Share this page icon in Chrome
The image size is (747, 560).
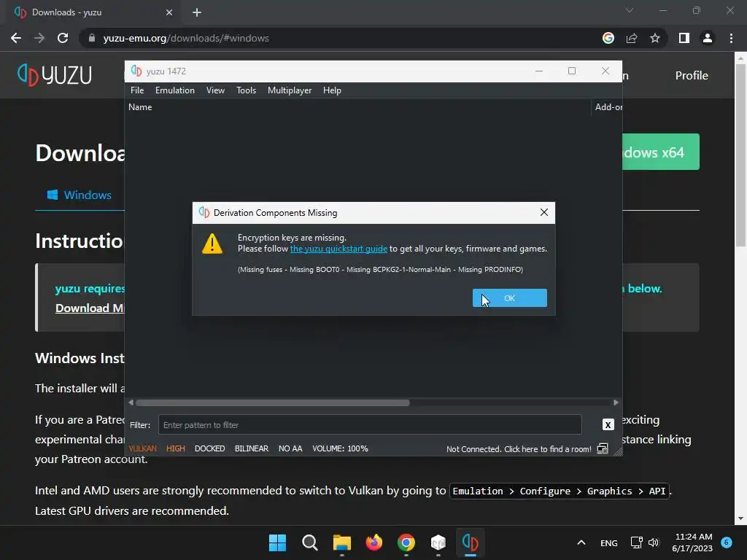632,38
